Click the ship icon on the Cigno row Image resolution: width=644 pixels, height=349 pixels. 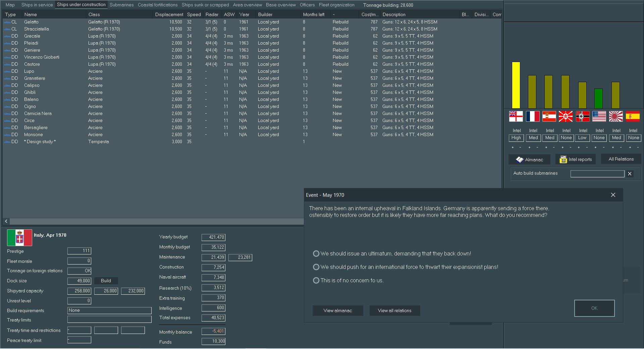pyautogui.click(x=7, y=107)
